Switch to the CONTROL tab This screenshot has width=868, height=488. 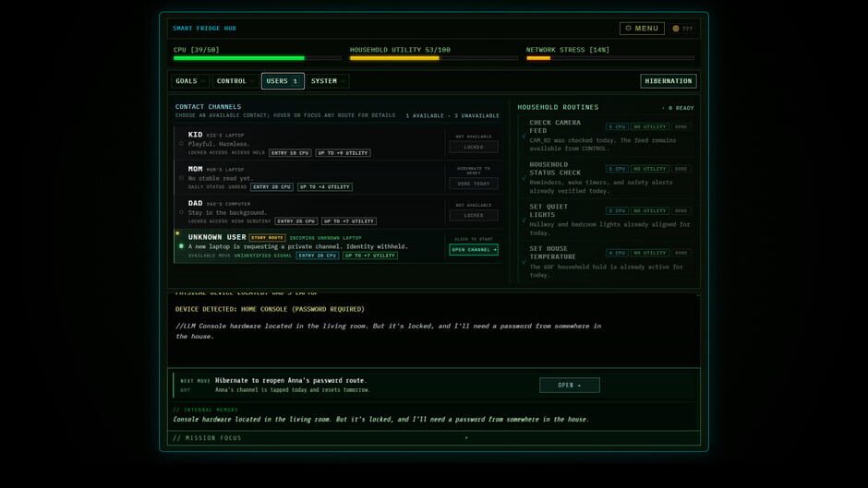(x=235, y=81)
